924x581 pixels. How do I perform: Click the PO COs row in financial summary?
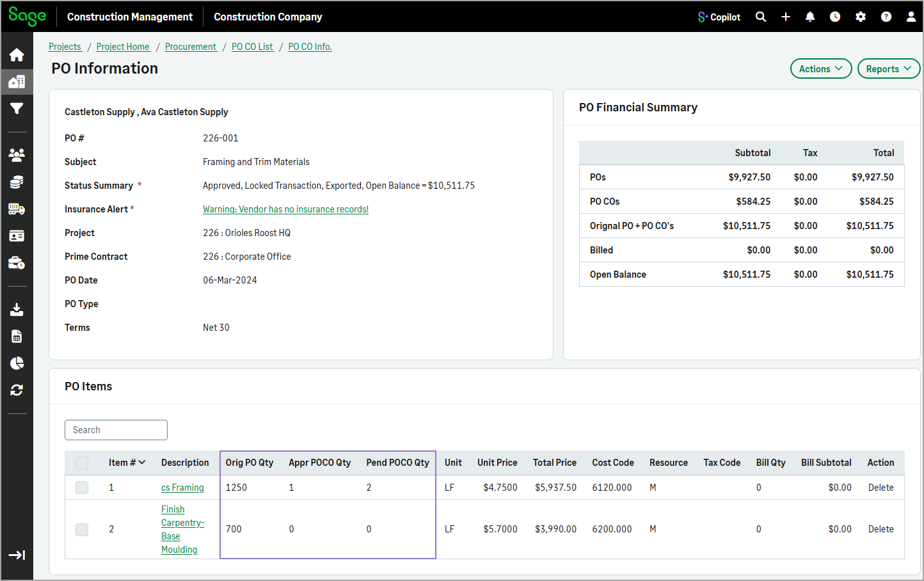click(742, 202)
